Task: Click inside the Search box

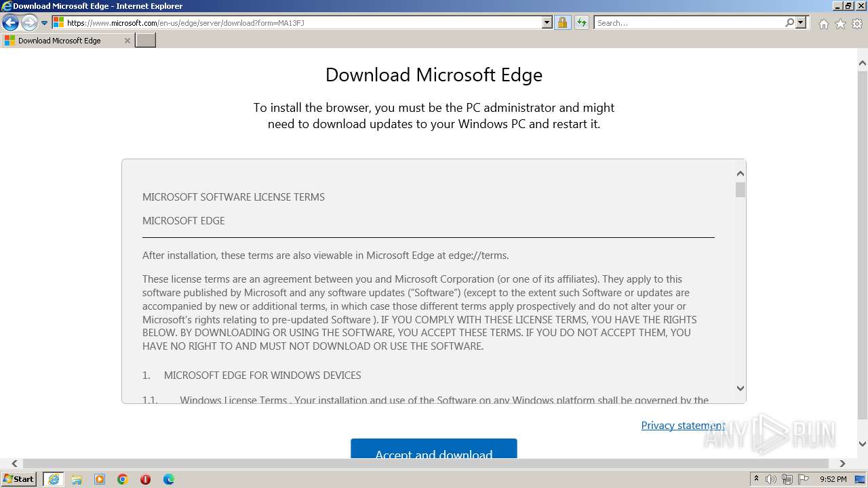Action: click(x=689, y=22)
